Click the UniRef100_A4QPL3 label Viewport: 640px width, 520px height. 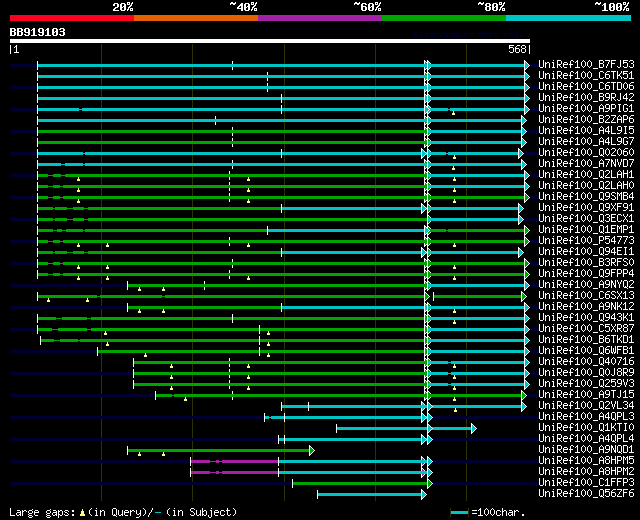(586, 417)
